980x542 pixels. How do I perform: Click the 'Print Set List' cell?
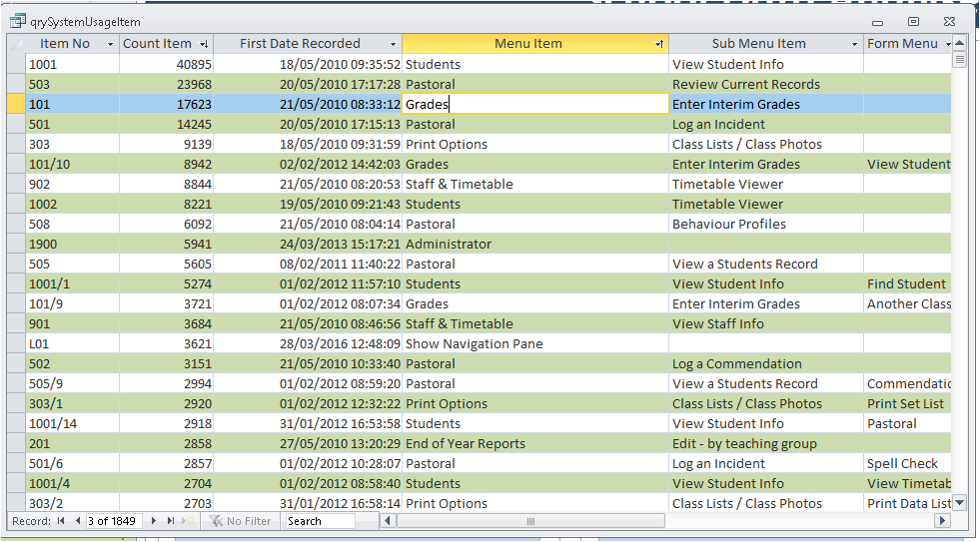click(907, 403)
